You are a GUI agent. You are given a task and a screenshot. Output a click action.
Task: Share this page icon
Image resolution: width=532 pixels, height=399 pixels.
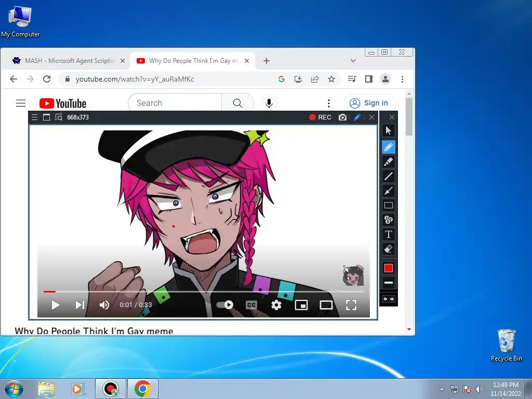pyautogui.click(x=315, y=79)
